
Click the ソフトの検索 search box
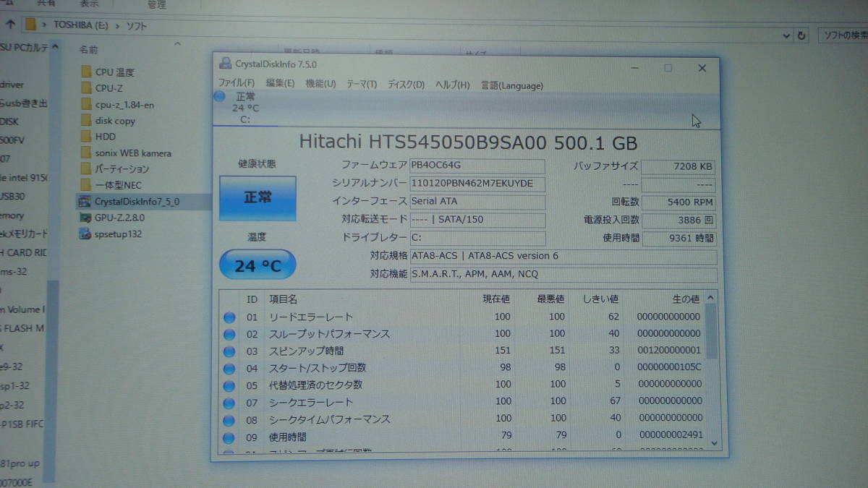pyautogui.click(x=843, y=35)
